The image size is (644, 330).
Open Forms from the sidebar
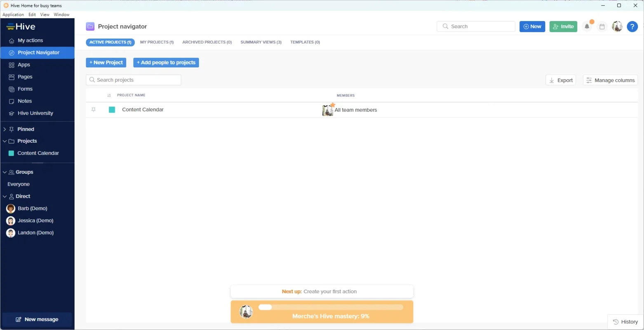click(x=25, y=89)
